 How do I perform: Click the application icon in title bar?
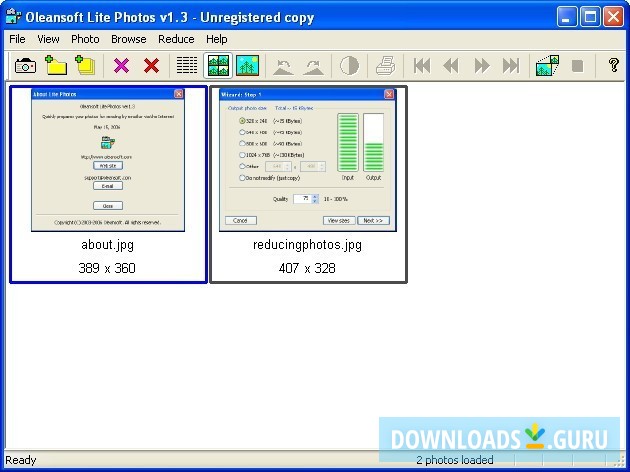pyautogui.click(x=13, y=17)
